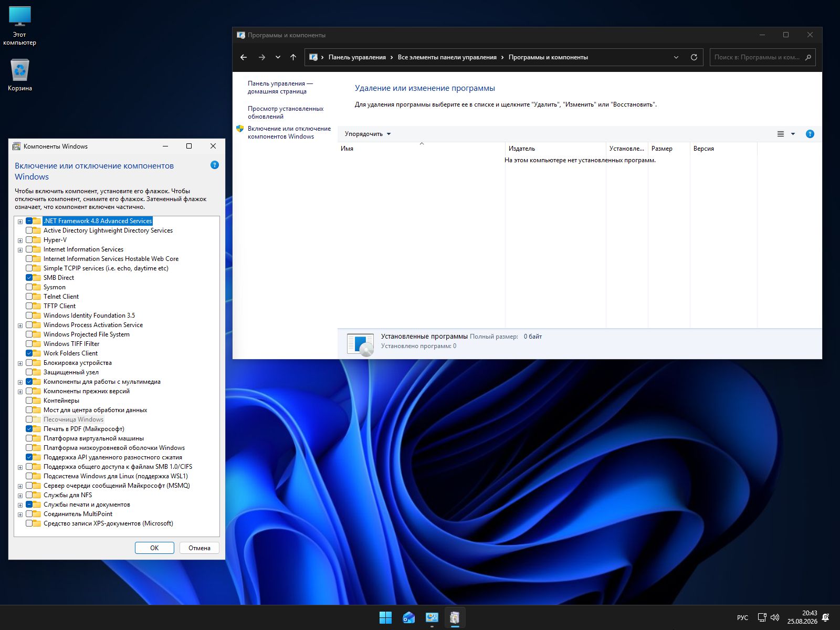Click the Контейнеры folder icon
Screen dimensions: 840x630
[37, 401]
